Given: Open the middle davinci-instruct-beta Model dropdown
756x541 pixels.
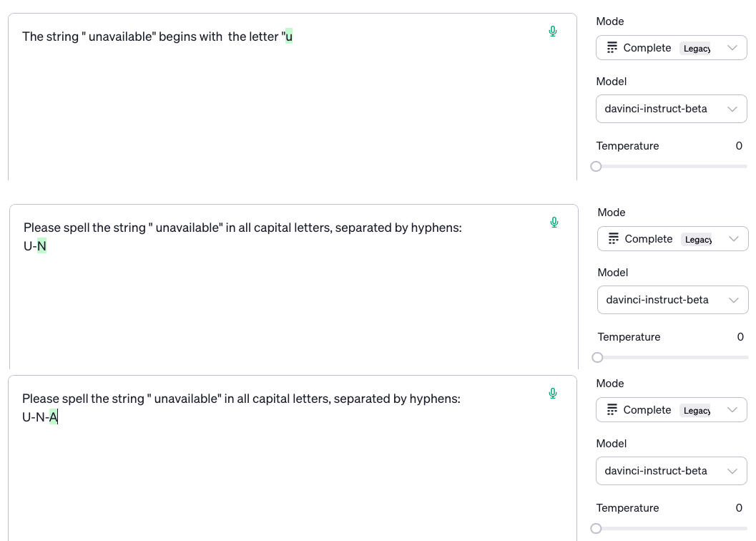Looking at the screenshot, I should 672,300.
